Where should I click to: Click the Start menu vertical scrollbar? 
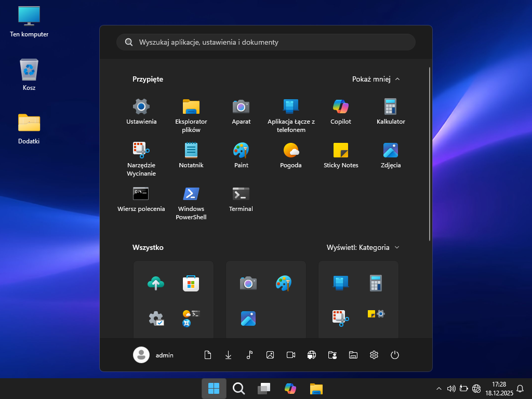point(430,154)
